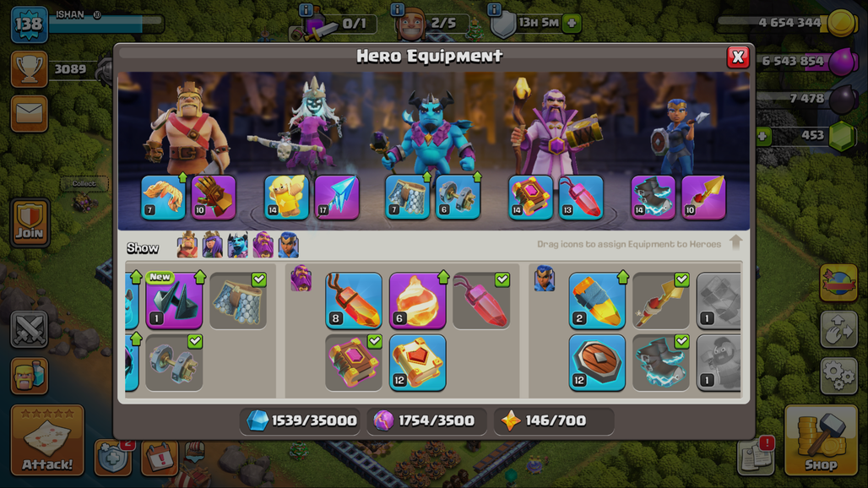Image resolution: width=868 pixels, height=488 pixels.
Task: Add gems with the green plus button
Action: 762,136
